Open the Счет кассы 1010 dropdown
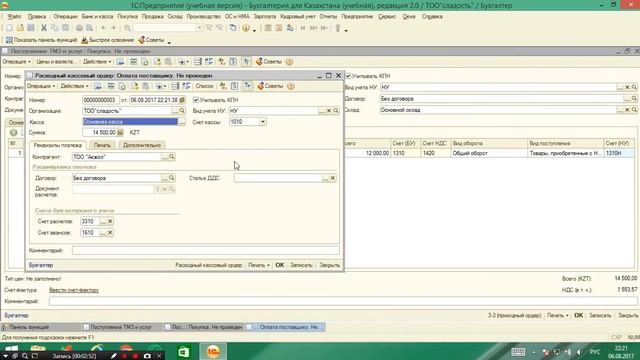 pos(263,122)
